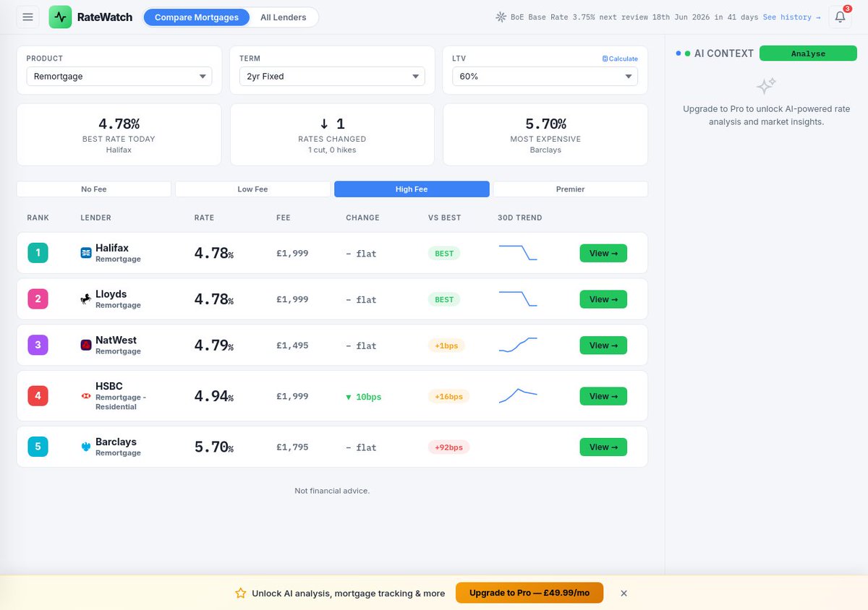Switch to All Lenders view
The height and width of the screenshot is (610, 868).
pos(283,17)
